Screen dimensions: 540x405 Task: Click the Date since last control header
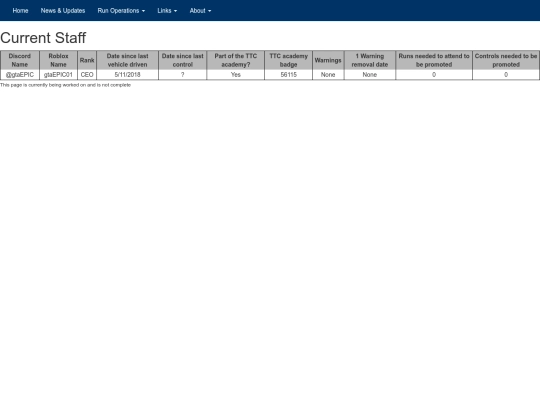click(183, 60)
